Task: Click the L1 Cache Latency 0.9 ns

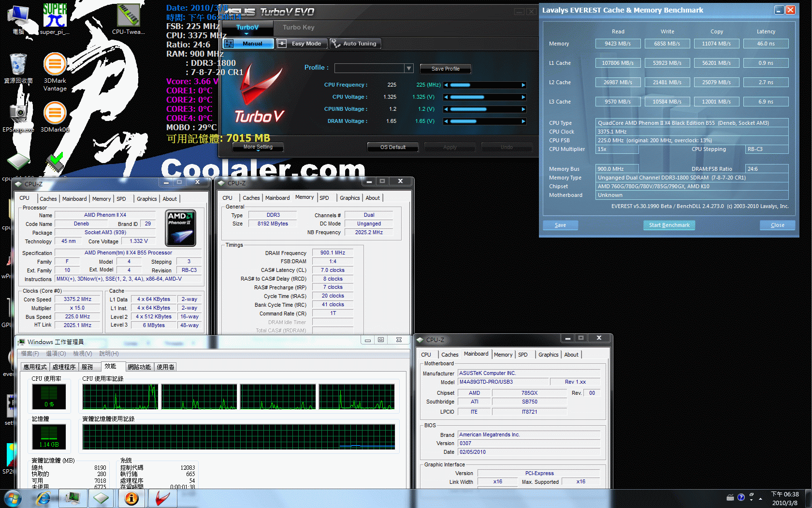Action: tap(766, 63)
